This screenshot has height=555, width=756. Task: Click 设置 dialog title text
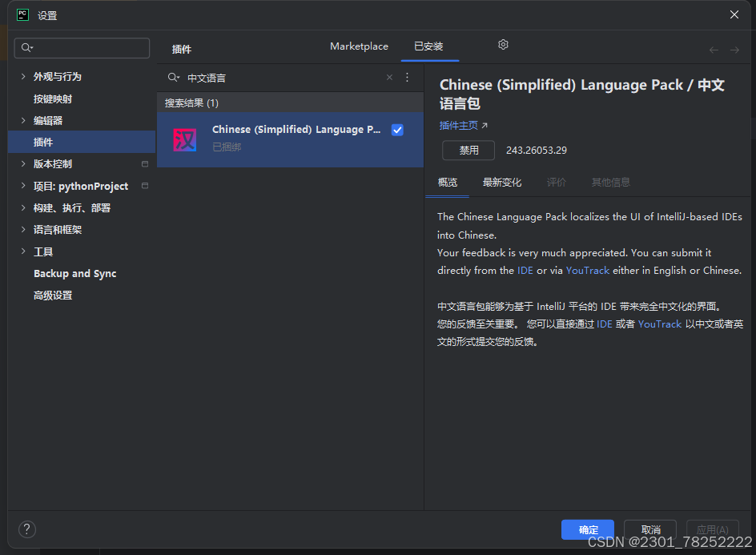[x=47, y=15]
